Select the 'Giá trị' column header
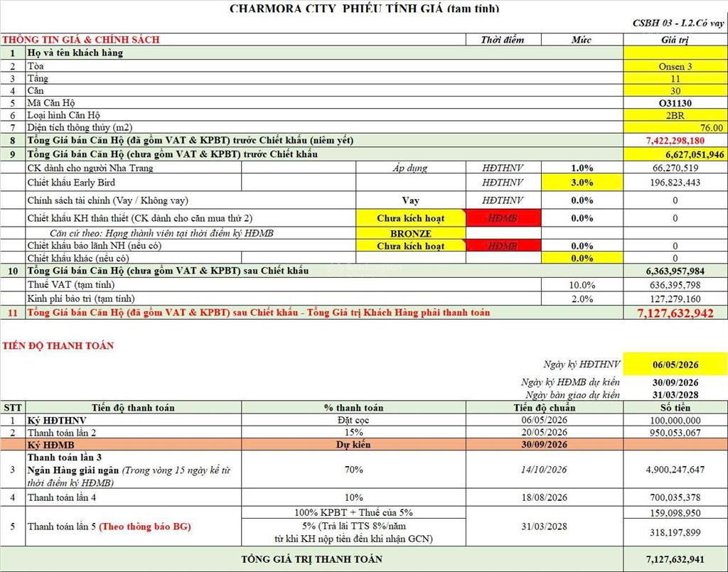Viewport: 728px width, 572px height. (675, 40)
